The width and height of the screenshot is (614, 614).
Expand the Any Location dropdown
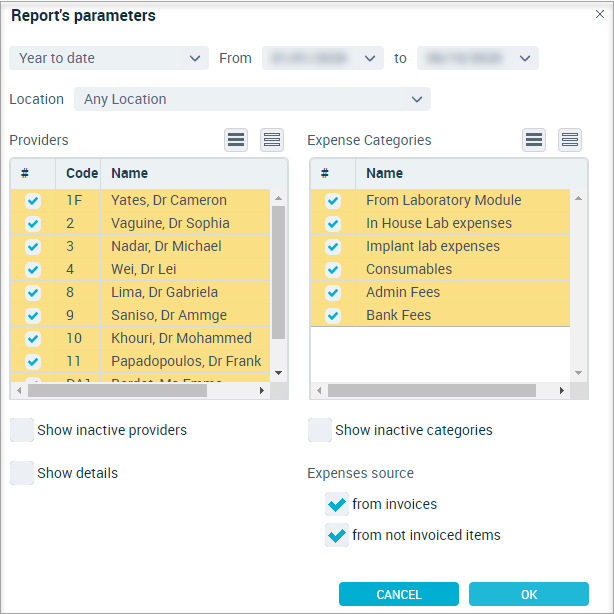(252, 99)
